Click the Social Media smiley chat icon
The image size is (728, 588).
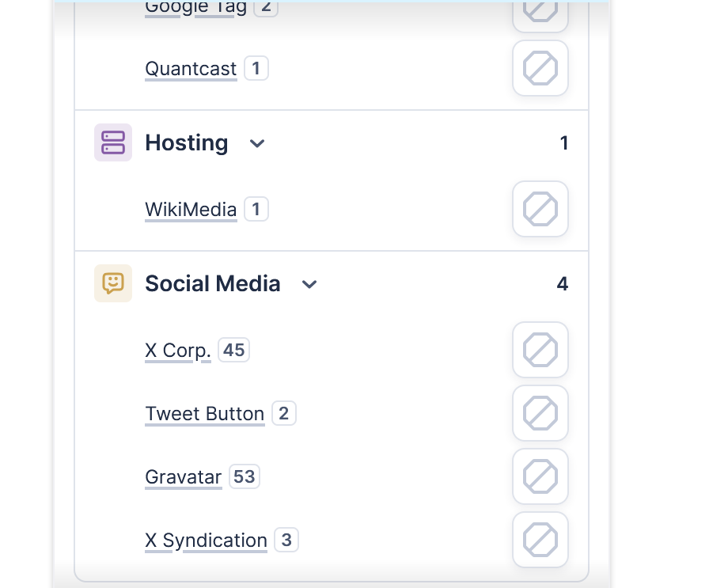click(x=113, y=283)
